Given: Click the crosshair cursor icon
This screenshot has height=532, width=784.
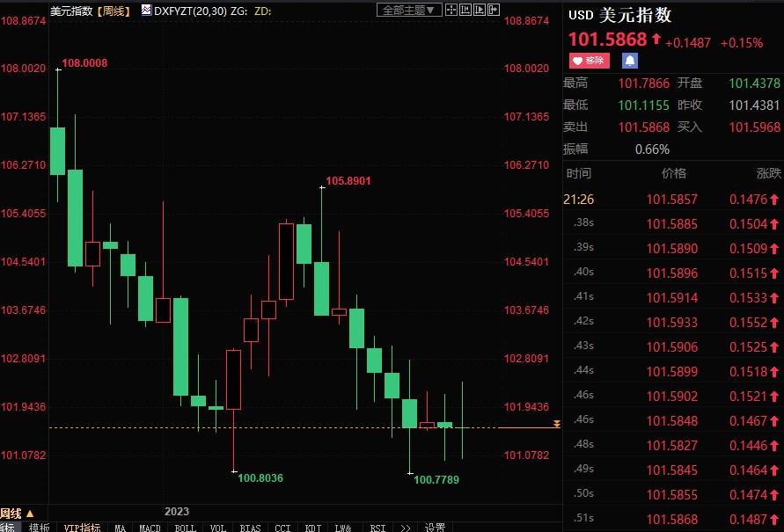Looking at the screenshot, I should tap(451, 10).
